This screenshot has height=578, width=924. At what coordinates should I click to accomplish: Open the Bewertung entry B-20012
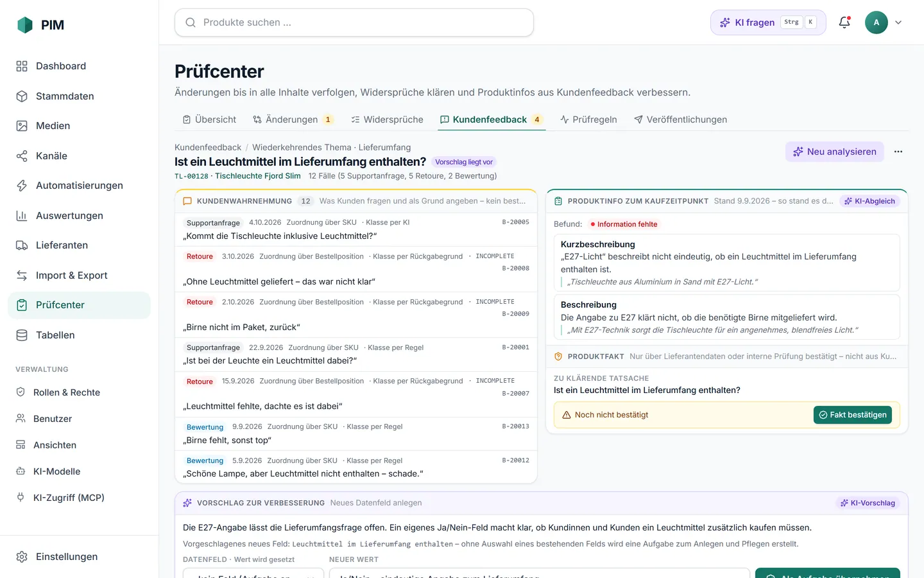click(x=356, y=467)
